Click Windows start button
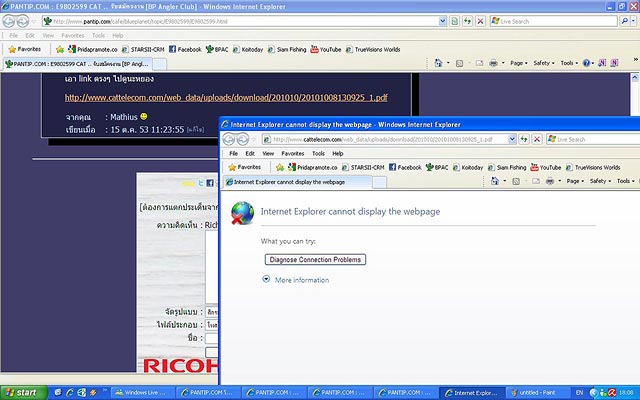Viewport: 640px width, 400px height. click(24, 393)
